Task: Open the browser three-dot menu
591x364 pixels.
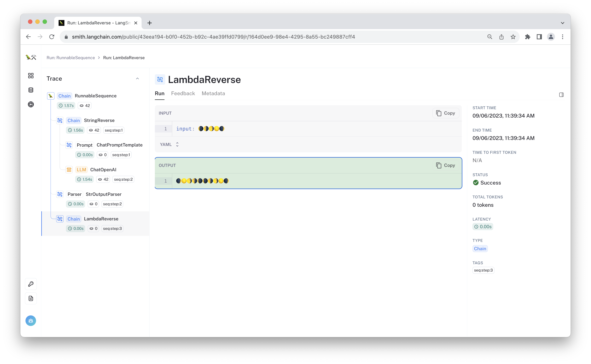Action: [x=563, y=37]
